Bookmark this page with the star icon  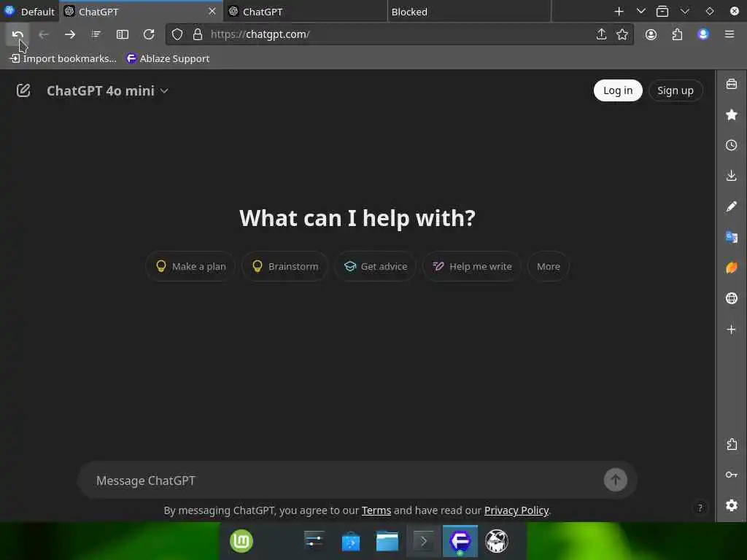(622, 34)
